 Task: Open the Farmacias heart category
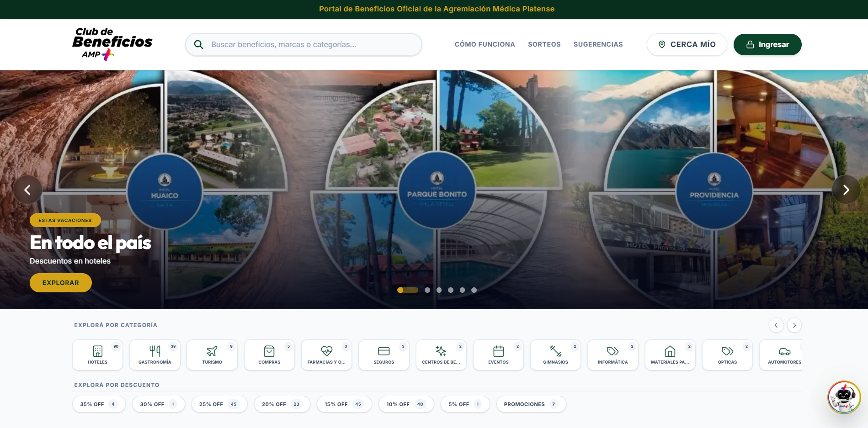[326, 355]
